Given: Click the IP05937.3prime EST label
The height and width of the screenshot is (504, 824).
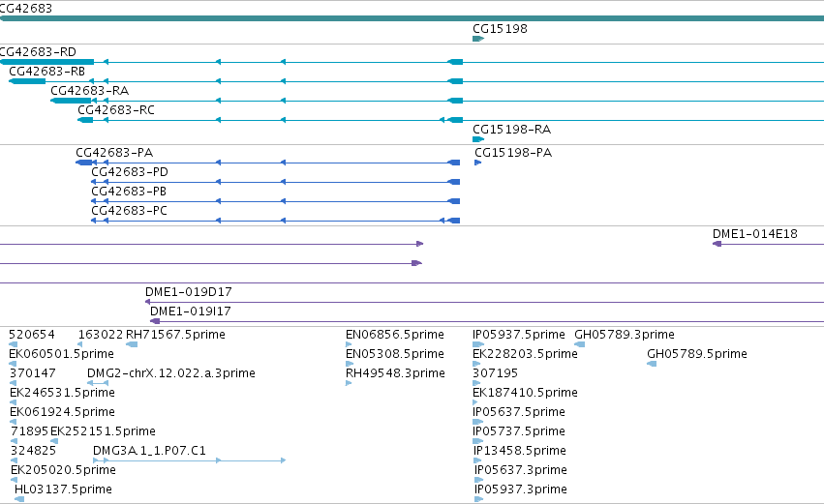Looking at the screenshot, I should pos(520,490).
